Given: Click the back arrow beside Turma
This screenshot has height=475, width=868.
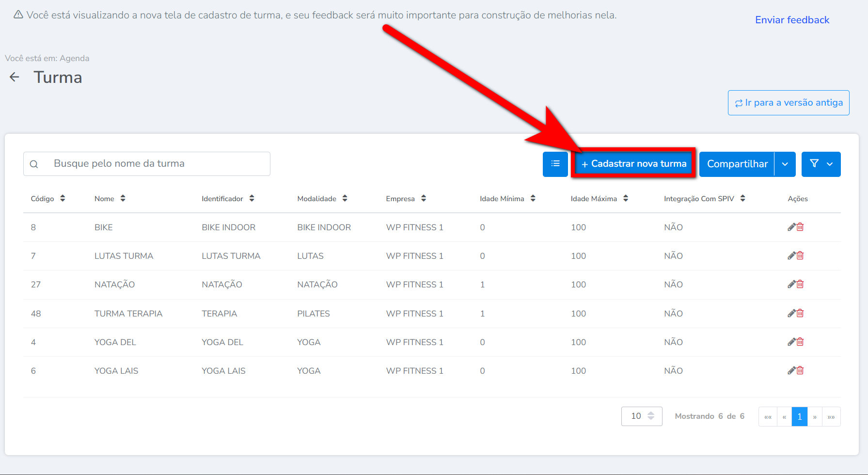Looking at the screenshot, I should tap(15, 77).
